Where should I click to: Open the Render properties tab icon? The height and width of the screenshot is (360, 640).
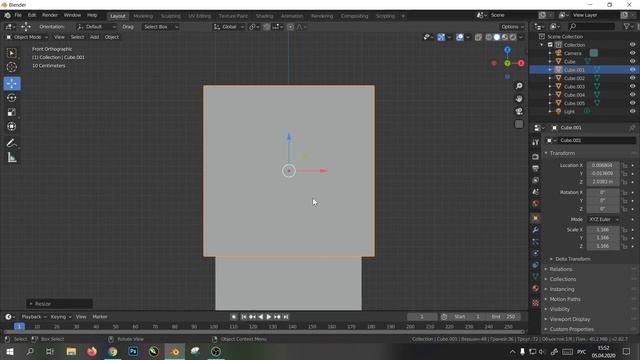coord(536,157)
